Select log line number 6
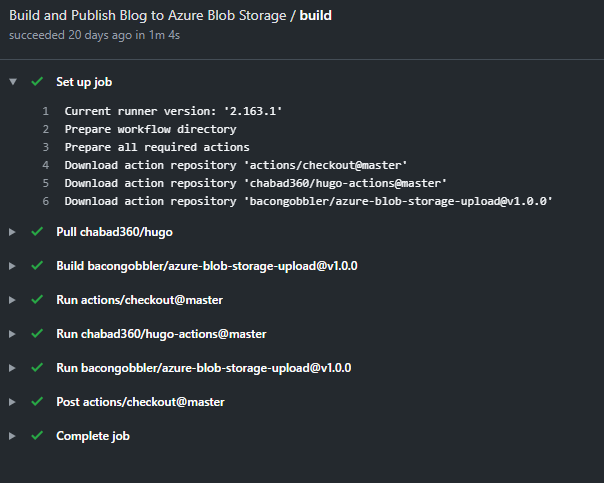604x483 pixels. tap(46, 201)
